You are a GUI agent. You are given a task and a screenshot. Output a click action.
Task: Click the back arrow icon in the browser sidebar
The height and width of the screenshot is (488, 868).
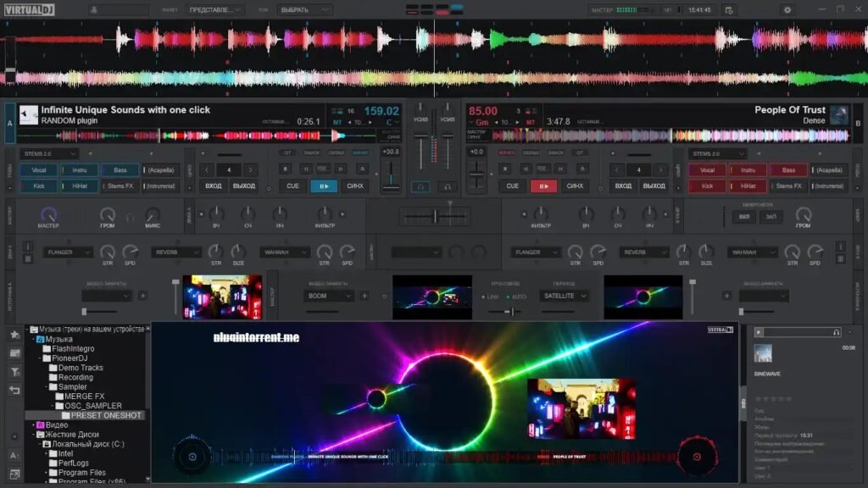point(15,390)
